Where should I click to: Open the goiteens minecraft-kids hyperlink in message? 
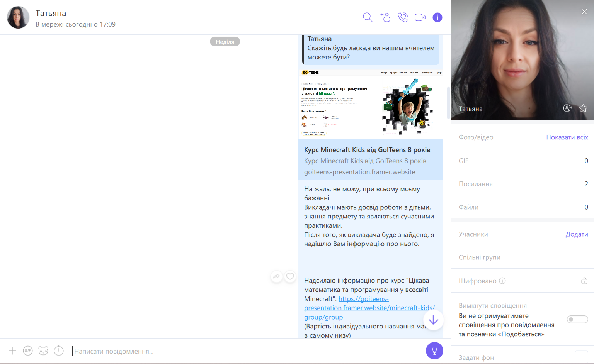[369, 308]
